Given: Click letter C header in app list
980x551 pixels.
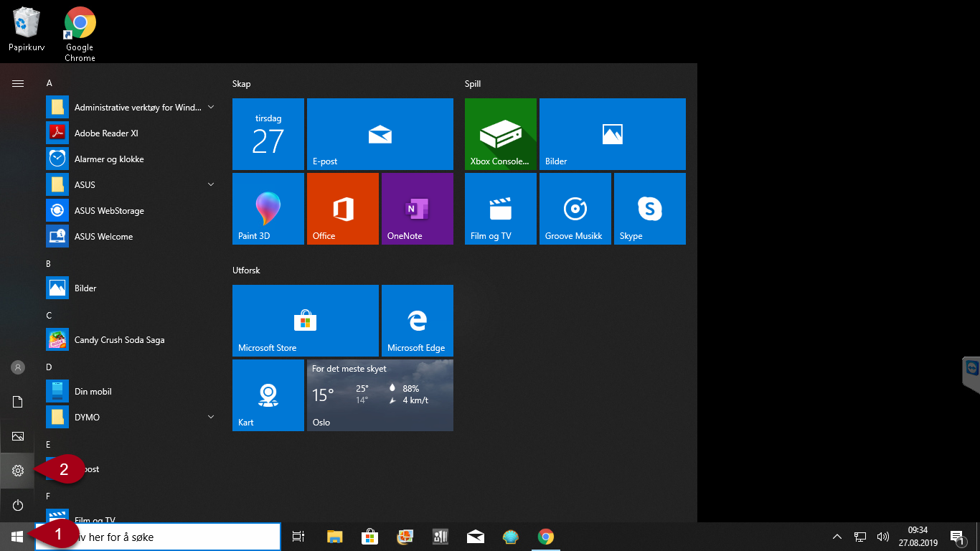Looking at the screenshot, I should pos(49,316).
